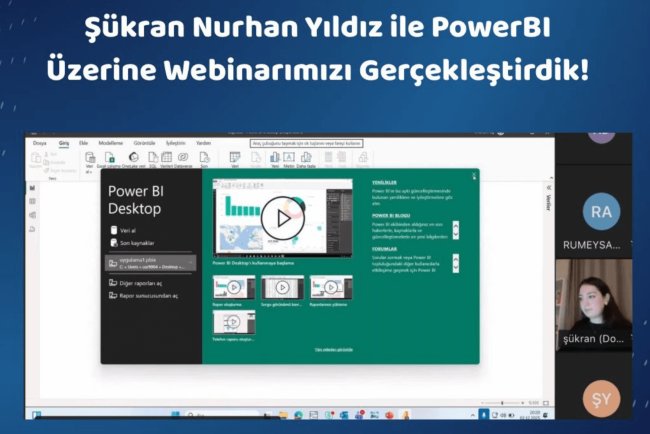The image size is (650, 434).
Task: Play the Sorgu görünümü video thumbnail
Action: [282, 287]
